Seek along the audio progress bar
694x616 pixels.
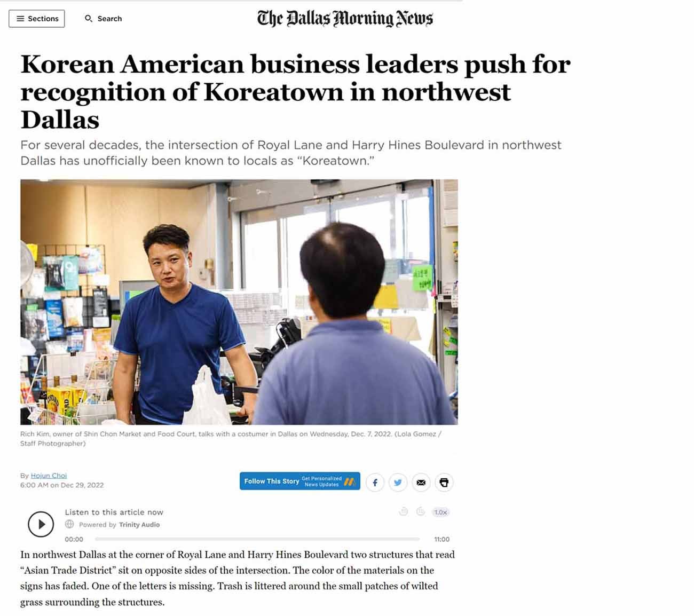[x=257, y=539]
